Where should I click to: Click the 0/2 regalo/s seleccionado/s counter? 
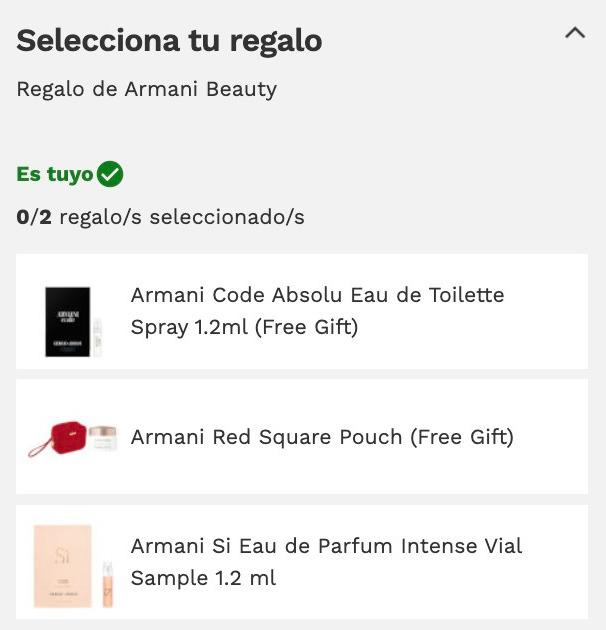pos(160,217)
